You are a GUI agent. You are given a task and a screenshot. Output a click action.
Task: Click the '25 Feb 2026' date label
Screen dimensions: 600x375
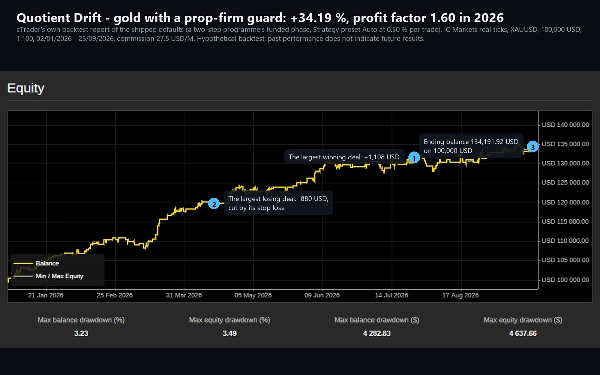pos(115,295)
